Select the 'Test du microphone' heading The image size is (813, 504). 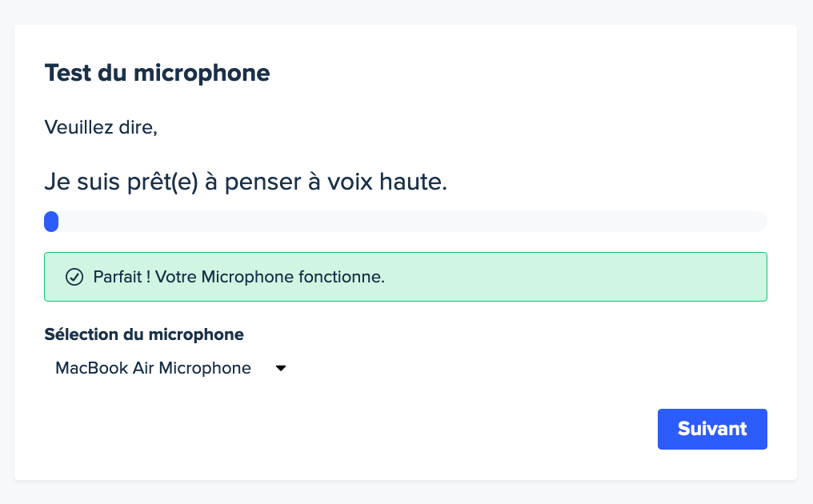click(157, 73)
